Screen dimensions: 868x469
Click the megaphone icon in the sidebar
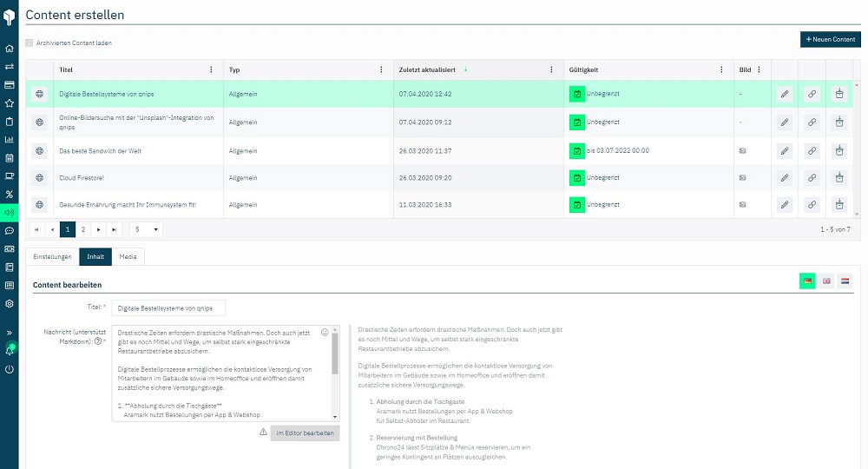10,212
